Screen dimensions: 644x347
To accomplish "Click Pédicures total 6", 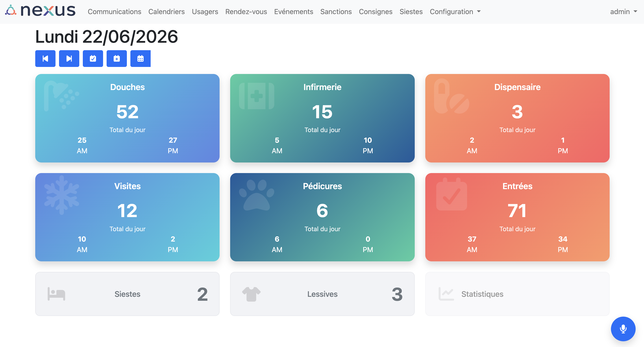I will tap(322, 210).
